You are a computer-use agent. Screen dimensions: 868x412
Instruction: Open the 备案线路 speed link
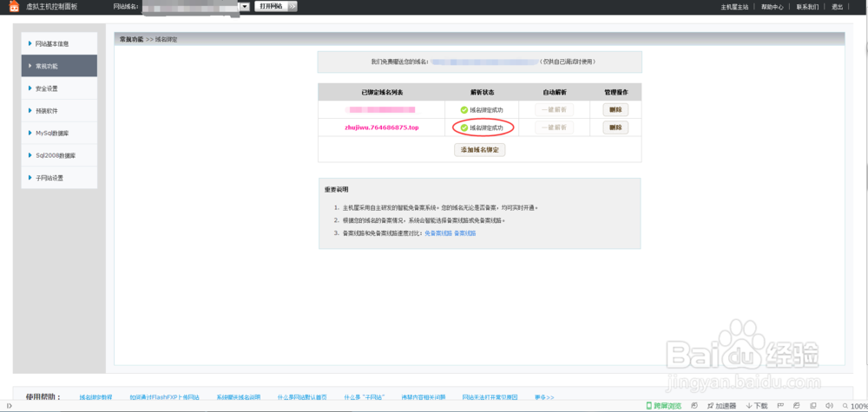coord(465,233)
